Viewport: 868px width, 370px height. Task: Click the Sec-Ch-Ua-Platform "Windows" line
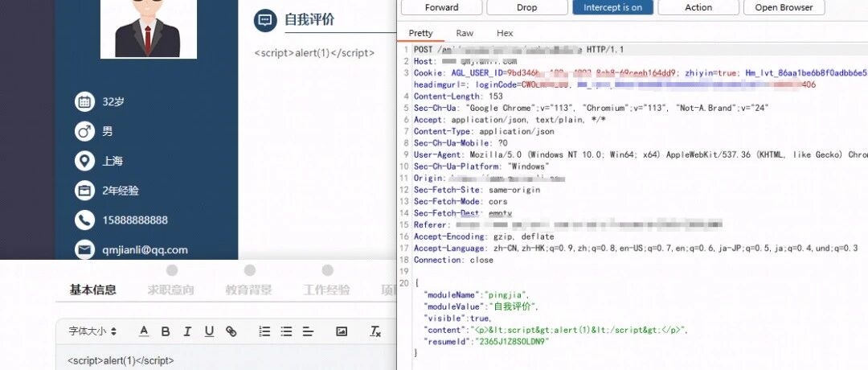[x=481, y=166]
